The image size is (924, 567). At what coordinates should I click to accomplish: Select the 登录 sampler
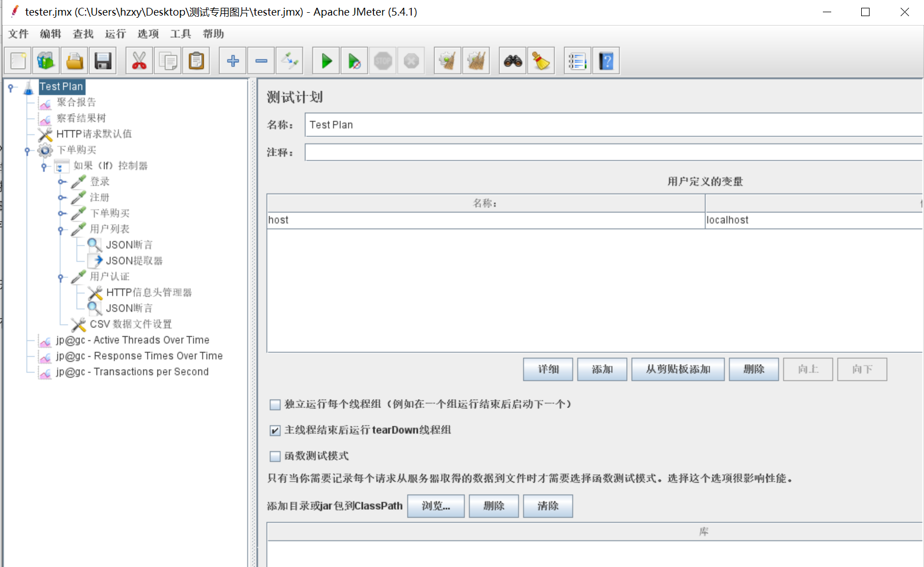(100, 182)
